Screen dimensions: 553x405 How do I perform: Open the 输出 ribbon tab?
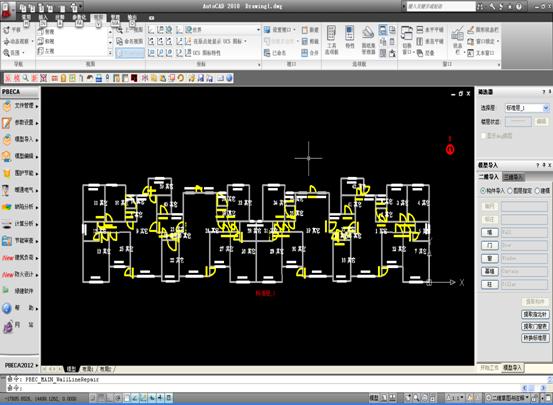click(132, 17)
